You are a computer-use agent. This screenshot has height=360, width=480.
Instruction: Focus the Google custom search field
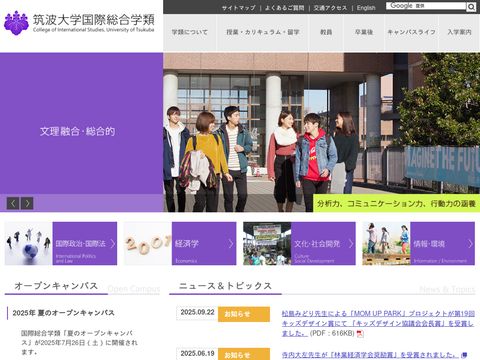coord(426,6)
